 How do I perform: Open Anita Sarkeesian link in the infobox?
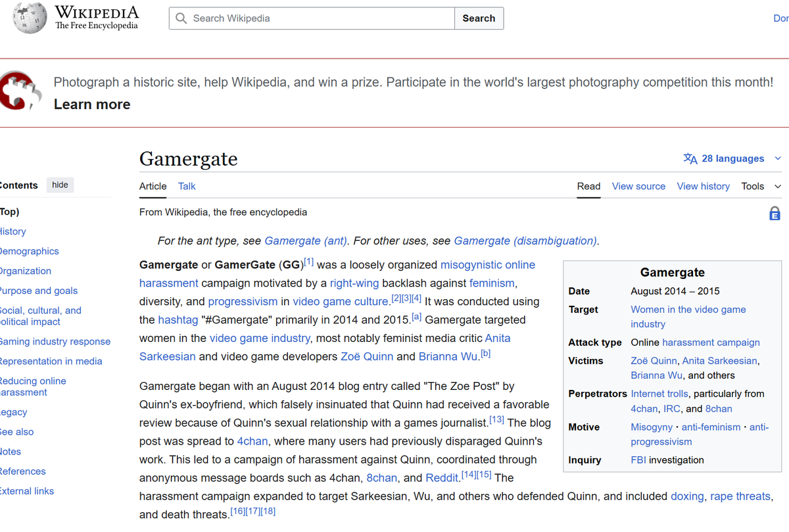pyautogui.click(x=720, y=360)
